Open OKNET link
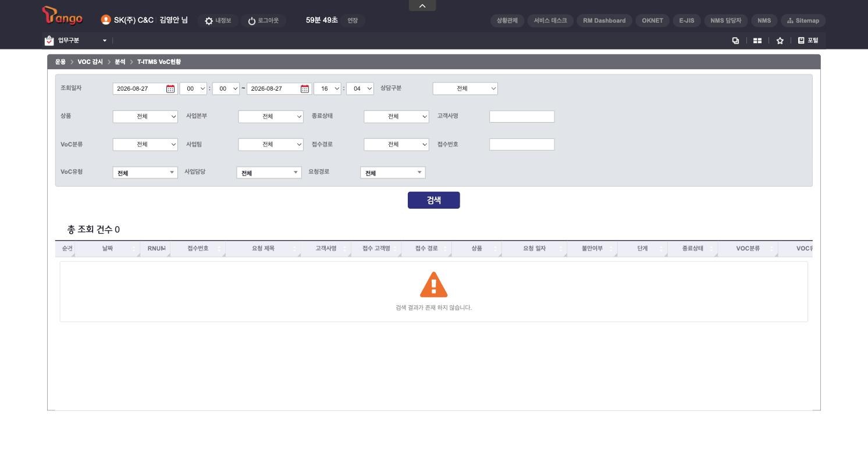Screen dimensions: 868x472 pos(652,20)
